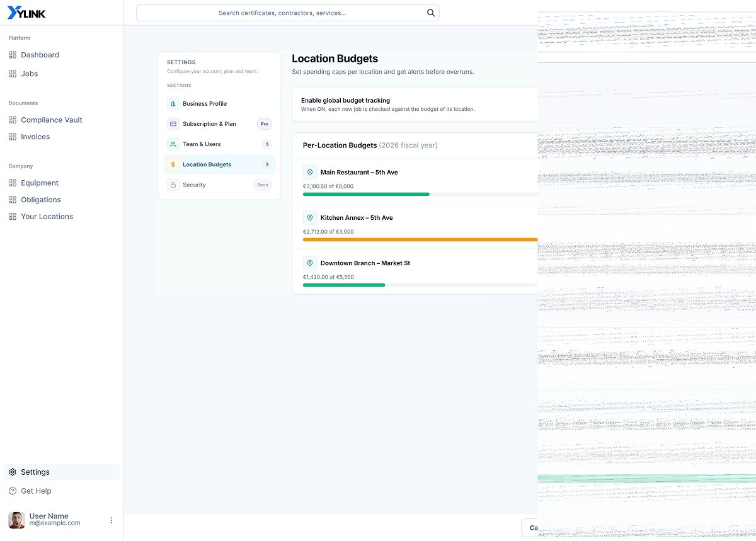Click the Kitchen Annex orange progress bar
The width and height of the screenshot is (756, 541).
click(420, 240)
